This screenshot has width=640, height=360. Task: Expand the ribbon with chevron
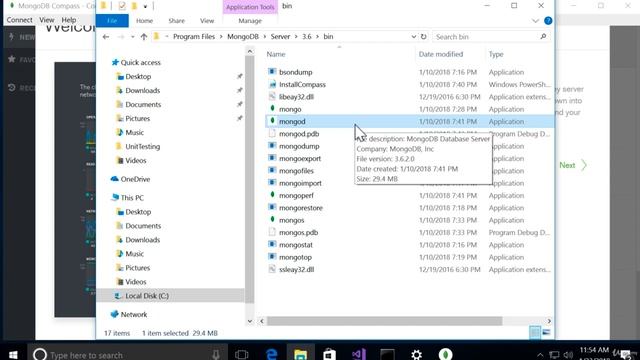[536, 21]
